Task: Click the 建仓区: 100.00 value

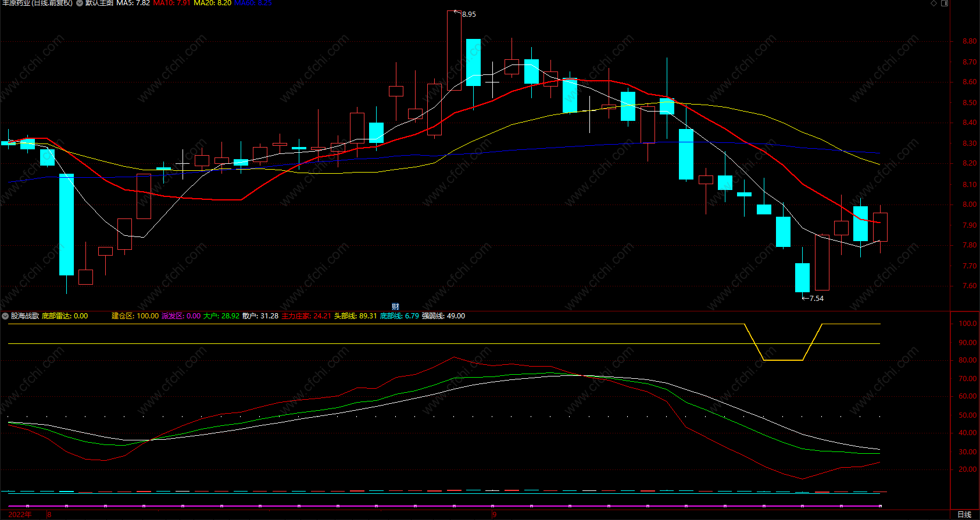Action: point(135,316)
